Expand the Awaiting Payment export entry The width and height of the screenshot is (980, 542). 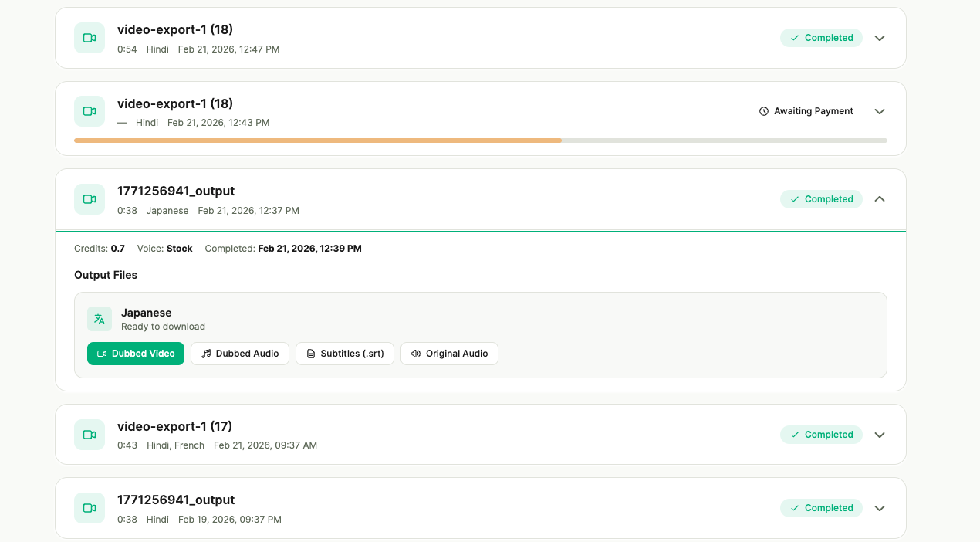pyautogui.click(x=879, y=110)
